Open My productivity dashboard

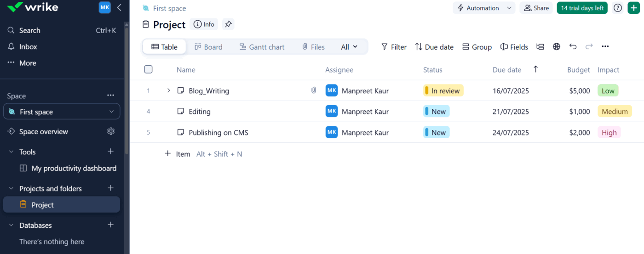tap(74, 169)
